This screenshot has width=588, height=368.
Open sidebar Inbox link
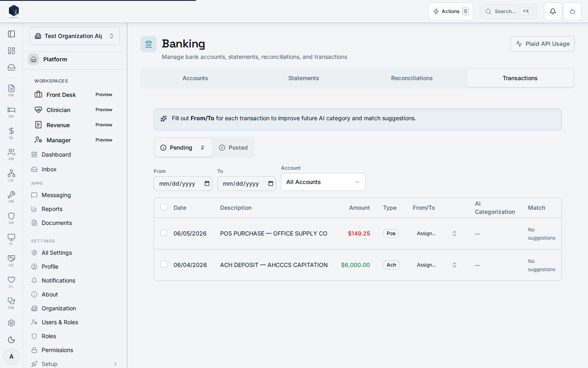pyautogui.click(x=75, y=169)
